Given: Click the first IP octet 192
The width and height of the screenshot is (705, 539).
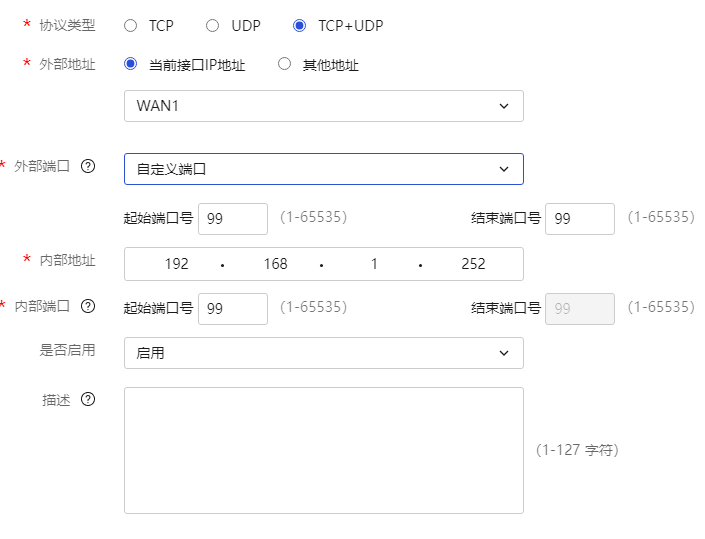Looking at the screenshot, I should tap(176, 264).
